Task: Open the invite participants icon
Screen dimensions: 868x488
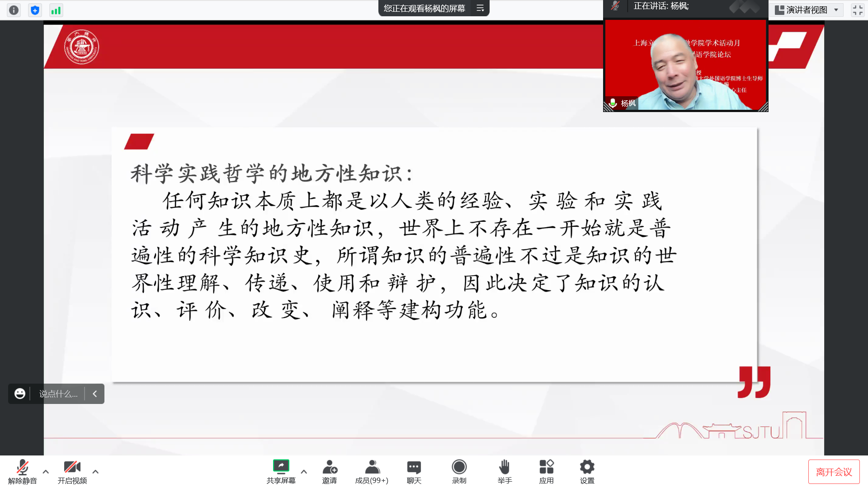Action: click(330, 471)
